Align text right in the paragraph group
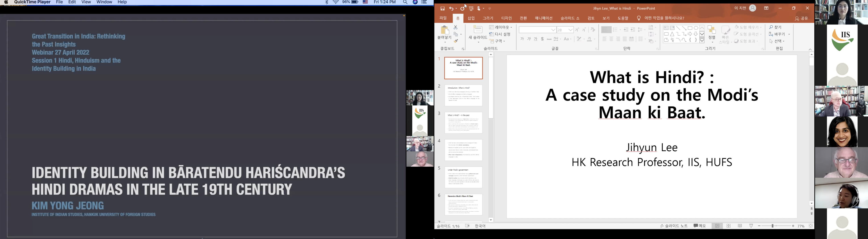Viewport: 868px width, 239px height. (618, 39)
